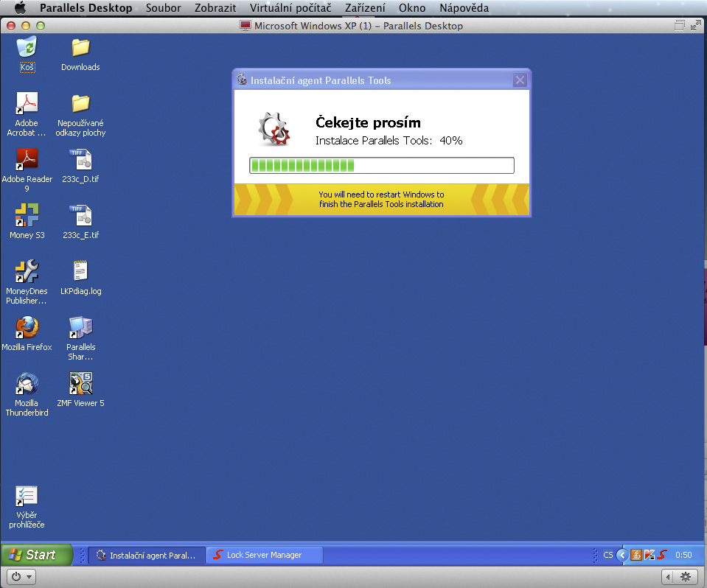Open the Soubor menu
The height and width of the screenshot is (588, 707).
click(x=163, y=7)
